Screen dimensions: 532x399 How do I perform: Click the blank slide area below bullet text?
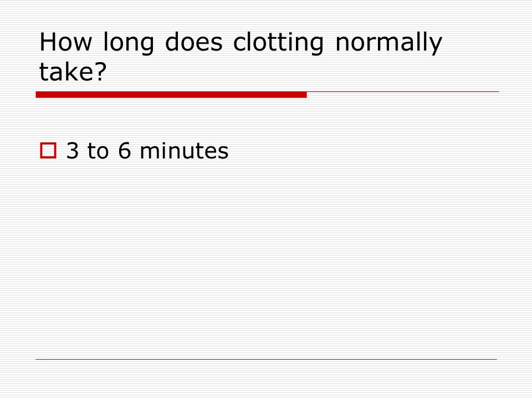(266, 258)
